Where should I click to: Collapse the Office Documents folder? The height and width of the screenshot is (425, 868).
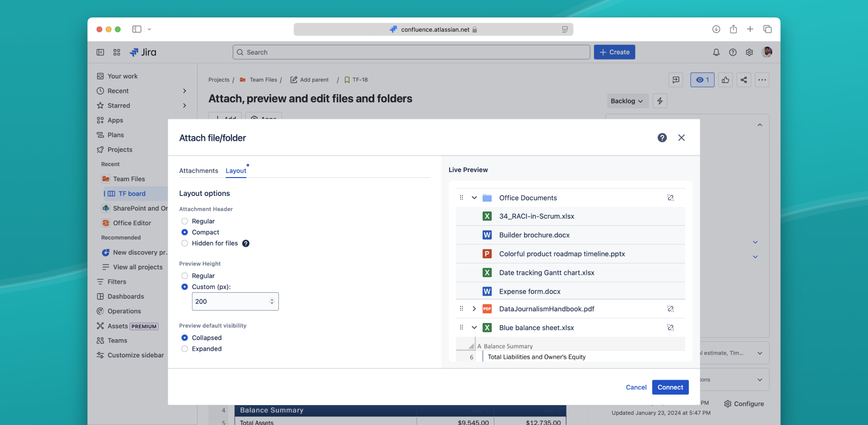pyautogui.click(x=474, y=198)
